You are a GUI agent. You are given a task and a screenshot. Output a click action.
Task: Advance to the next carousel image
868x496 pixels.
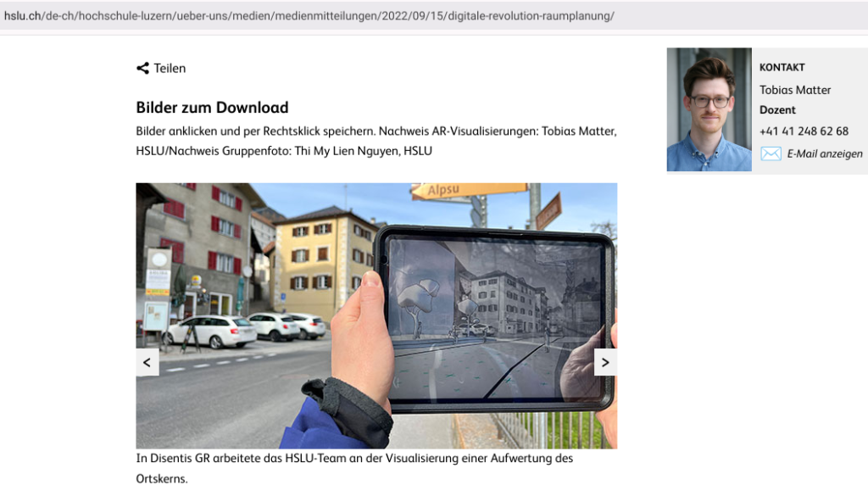605,363
